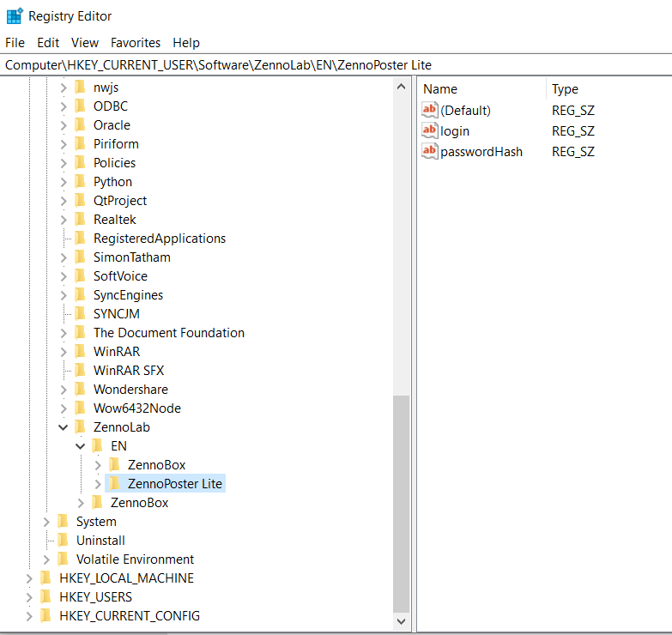
Task: Click the tree scrollbar up arrow
Action: [x=401, y=87]
